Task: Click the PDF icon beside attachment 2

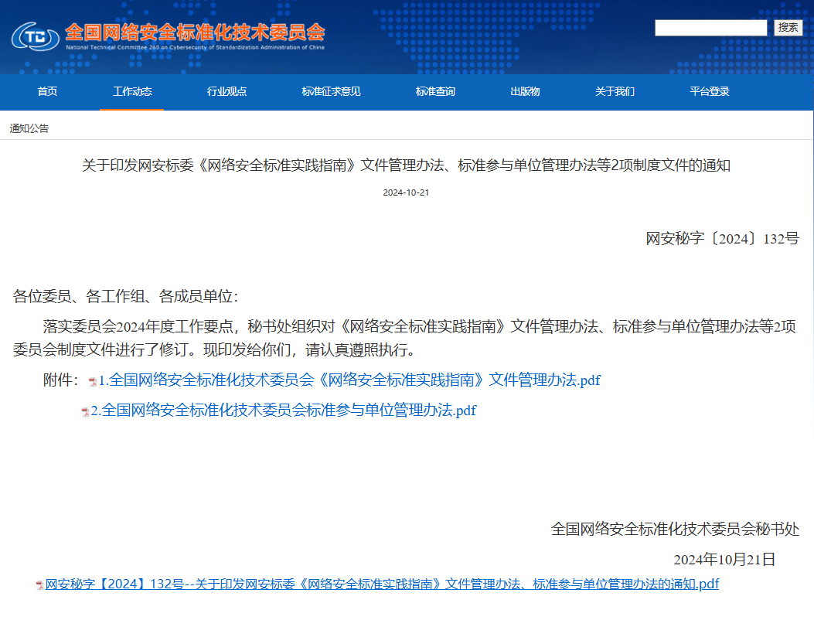Action: 85,411
